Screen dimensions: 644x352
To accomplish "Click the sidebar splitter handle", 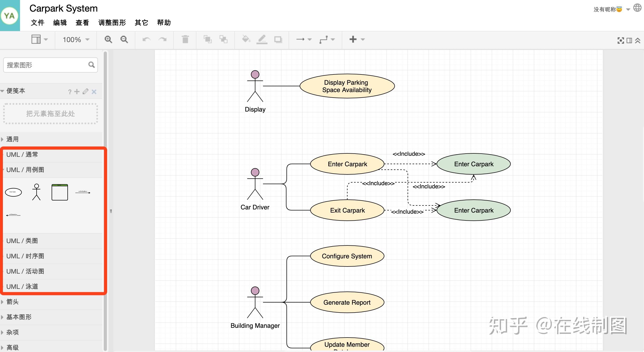I will pyautogui.click(x=111, y=211).
